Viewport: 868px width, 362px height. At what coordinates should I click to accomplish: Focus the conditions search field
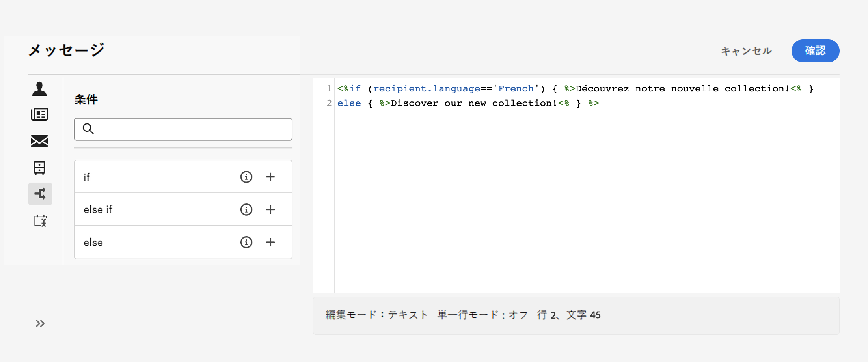pyautogui.click(x=189, y=129)
